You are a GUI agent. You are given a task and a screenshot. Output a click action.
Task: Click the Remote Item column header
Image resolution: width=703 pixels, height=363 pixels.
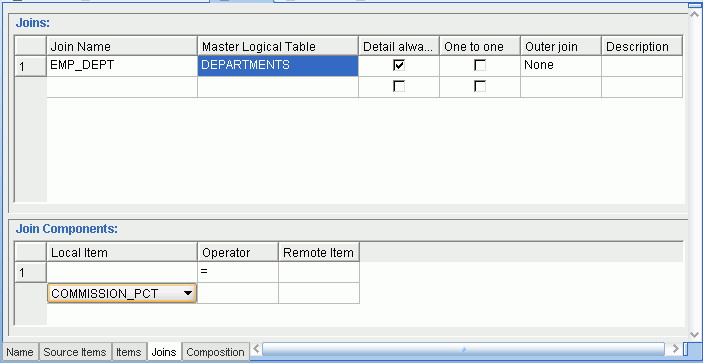[319, 252]
